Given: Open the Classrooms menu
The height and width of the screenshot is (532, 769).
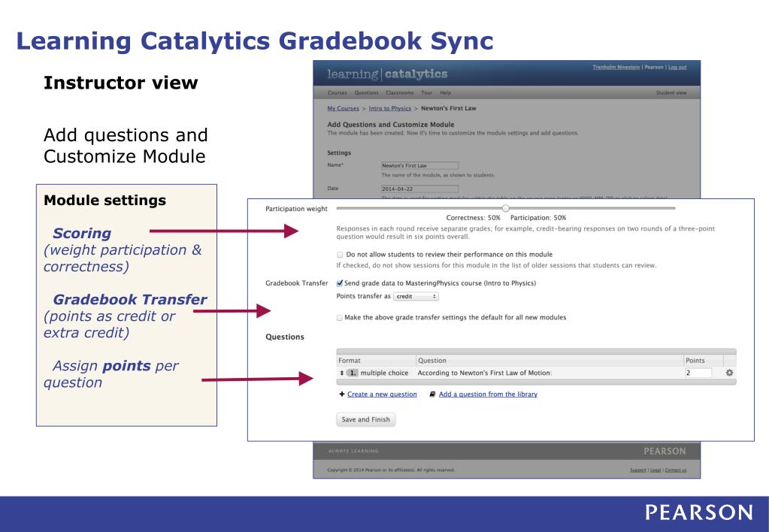Looking at the screenshot, I should click(400, 92).
